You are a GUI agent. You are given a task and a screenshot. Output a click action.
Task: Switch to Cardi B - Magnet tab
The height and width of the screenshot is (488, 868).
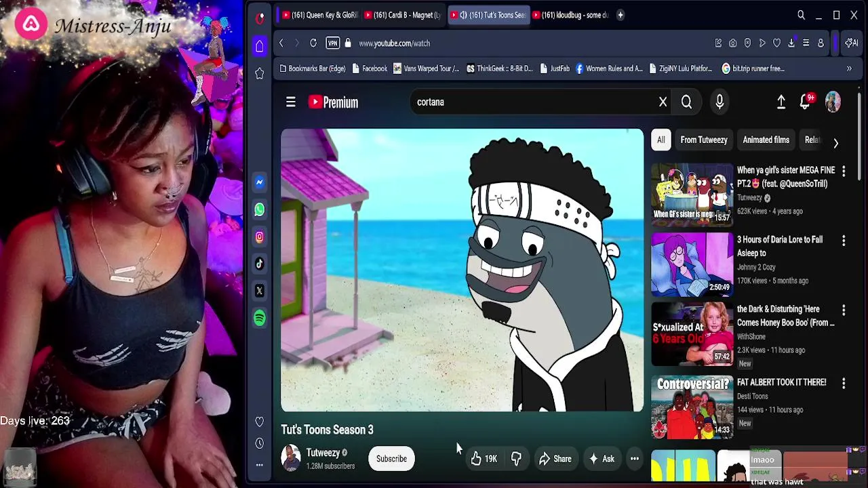pyautogui.click(x=402, y=15)
